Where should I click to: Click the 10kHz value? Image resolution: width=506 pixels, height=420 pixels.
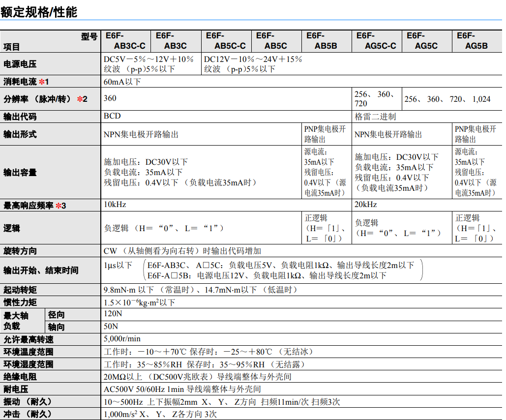tap(115, 205)
